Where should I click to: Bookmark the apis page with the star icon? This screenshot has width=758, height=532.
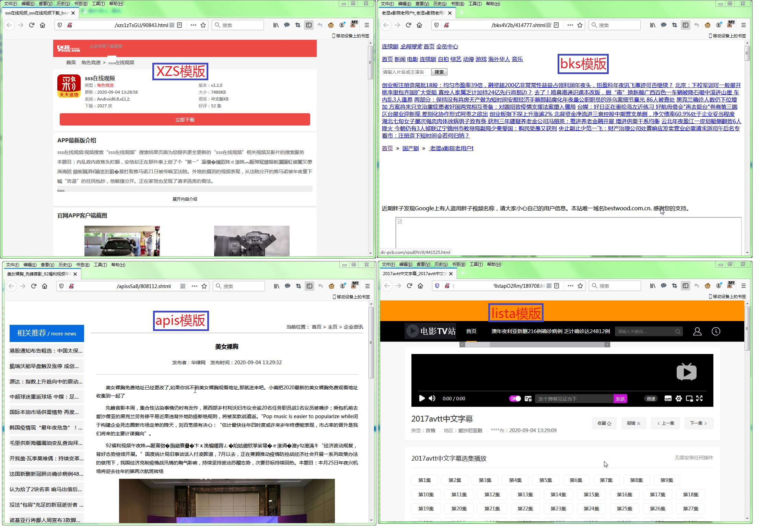coord(203,286)
